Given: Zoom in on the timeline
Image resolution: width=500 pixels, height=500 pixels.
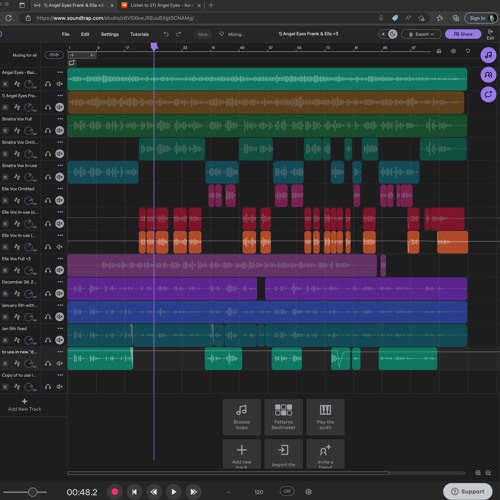Looking at the screenshot, I should tap(478, 473).
